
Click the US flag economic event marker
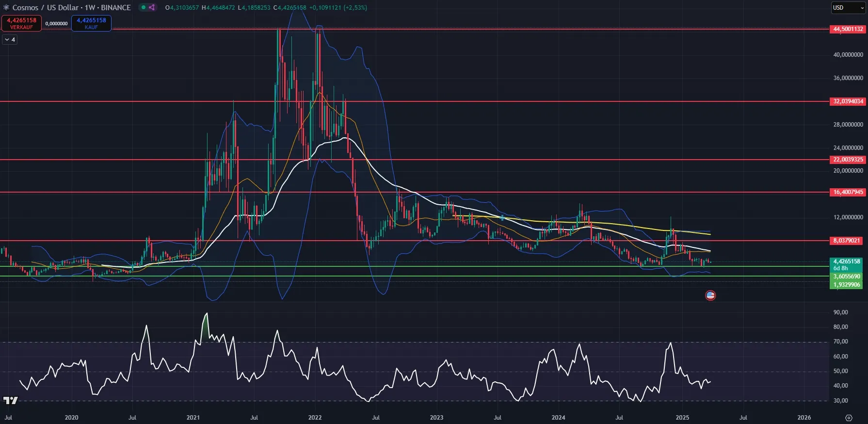(x=710, y=295)
